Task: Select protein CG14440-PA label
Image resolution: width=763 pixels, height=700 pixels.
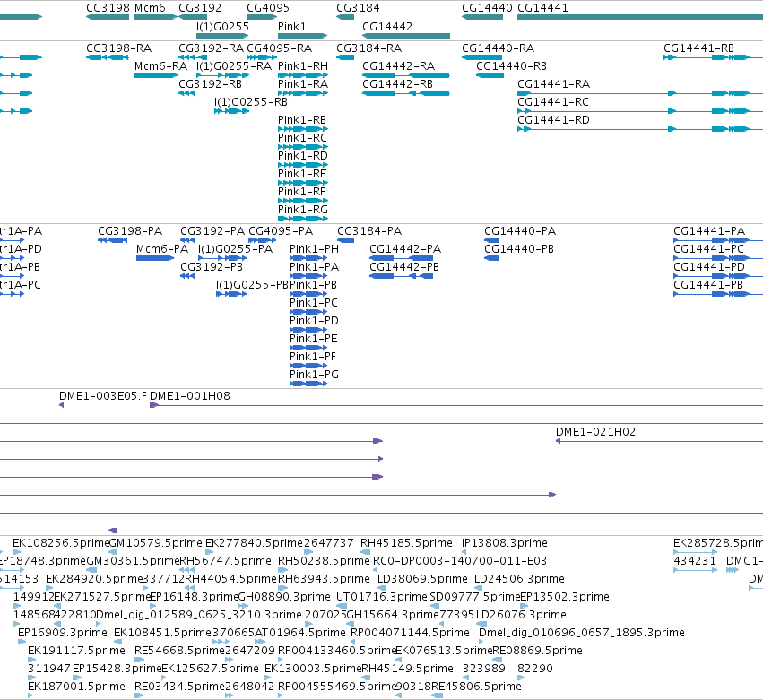Action: click(x=520, y=231)
